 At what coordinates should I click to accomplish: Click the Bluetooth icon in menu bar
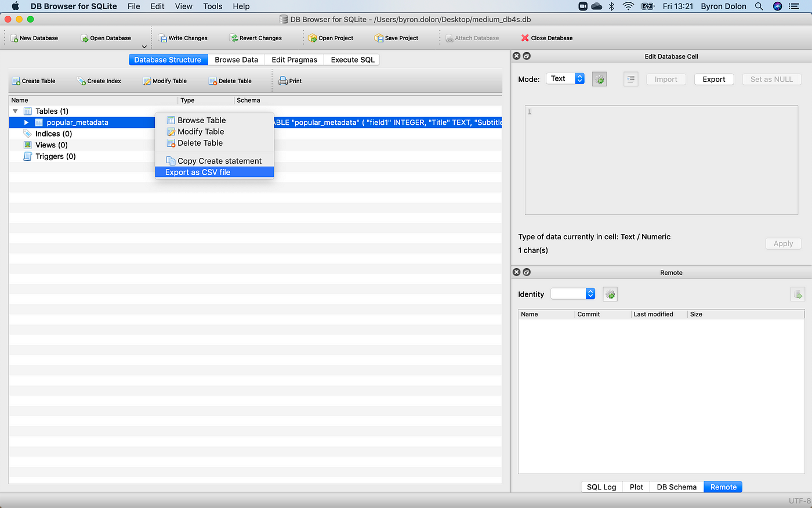coord(611,6)
